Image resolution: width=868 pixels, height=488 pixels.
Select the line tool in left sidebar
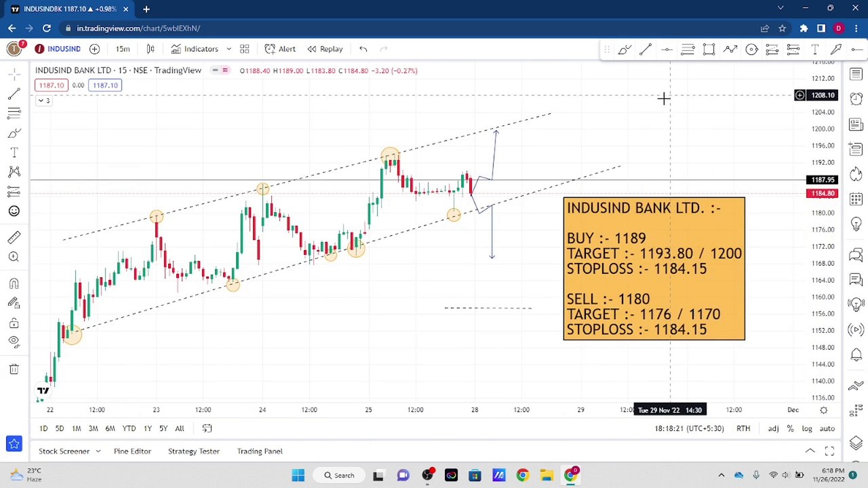(x=14, y=94)
